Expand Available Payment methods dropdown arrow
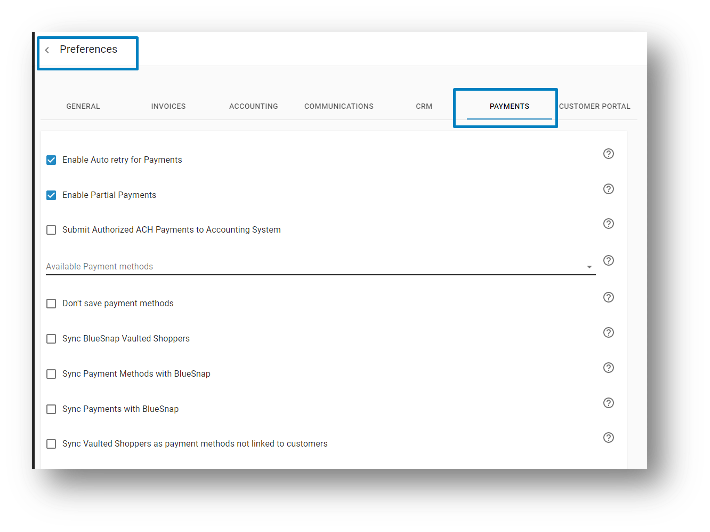 pyautogui.click(x=589, y=267)
